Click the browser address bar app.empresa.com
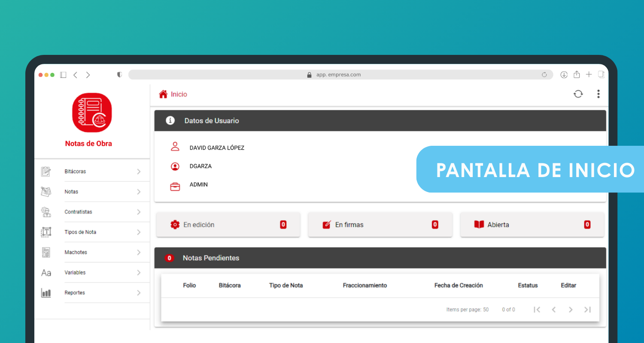The image size is (644, 343). [339, 75]
